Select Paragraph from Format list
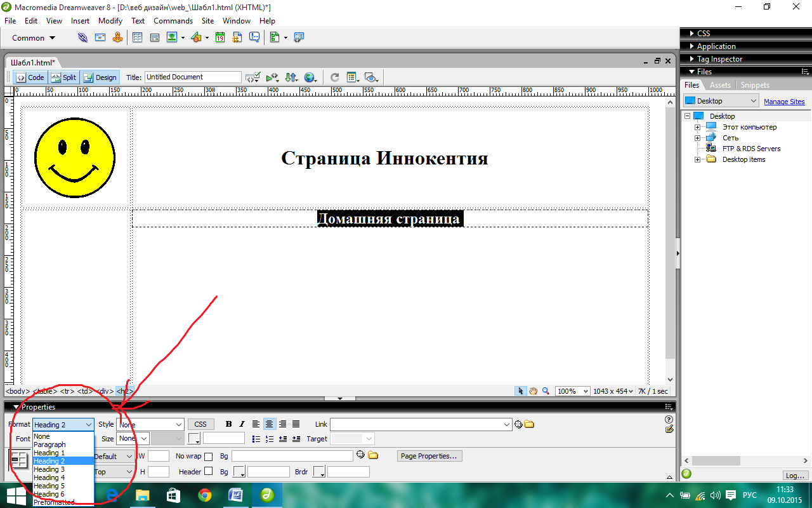Image resolution: width=812 pixels, height=508 pixels. coord(63,444)
